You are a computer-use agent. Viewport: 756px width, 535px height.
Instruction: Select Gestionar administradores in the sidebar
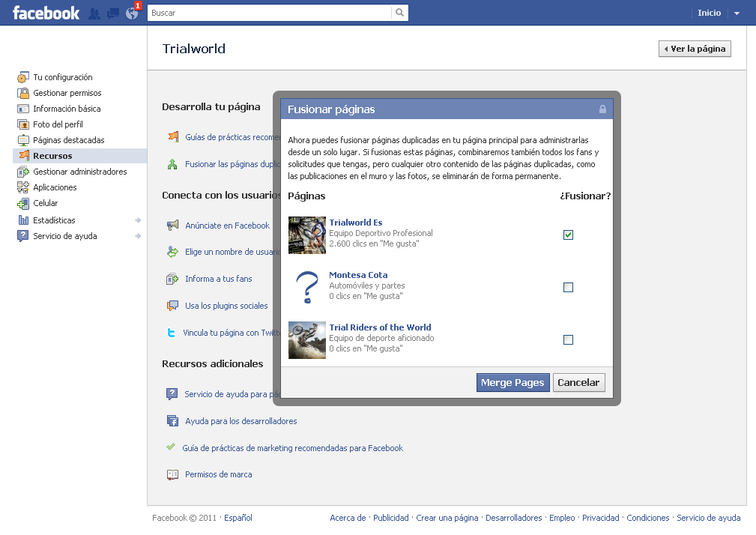pos(80,172)
